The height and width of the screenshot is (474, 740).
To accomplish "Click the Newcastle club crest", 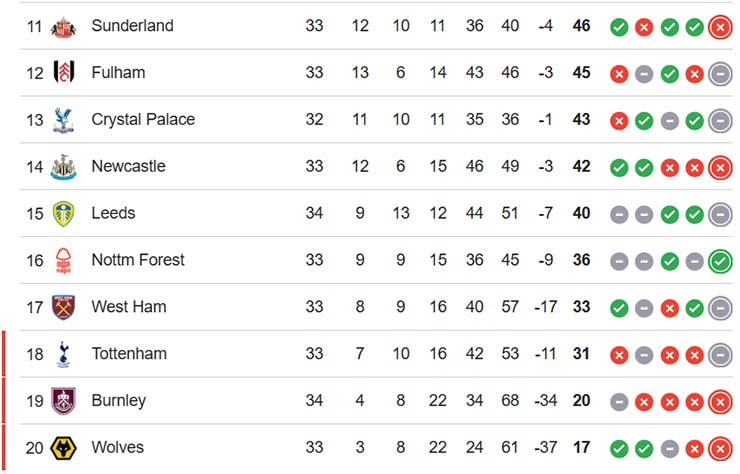I will (64, 167).
